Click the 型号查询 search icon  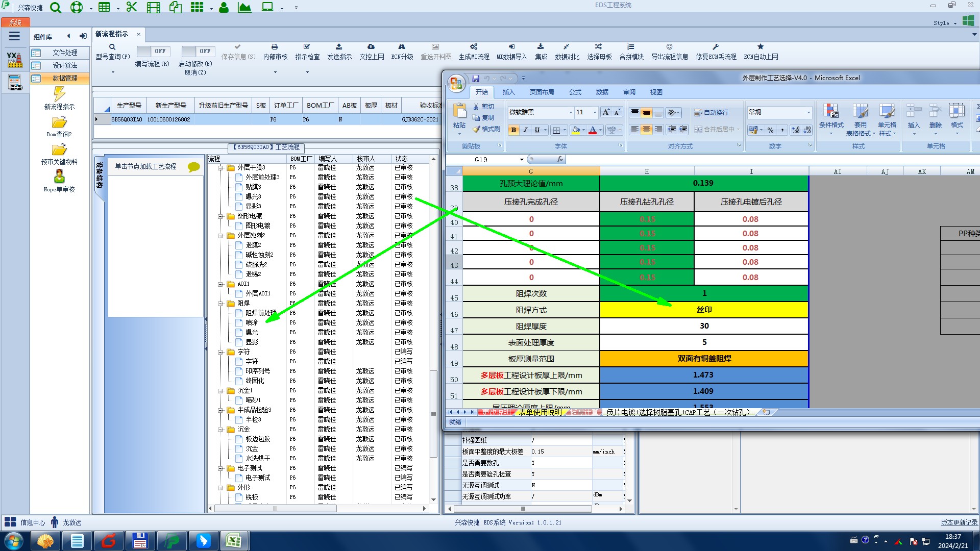click(112, 47)
